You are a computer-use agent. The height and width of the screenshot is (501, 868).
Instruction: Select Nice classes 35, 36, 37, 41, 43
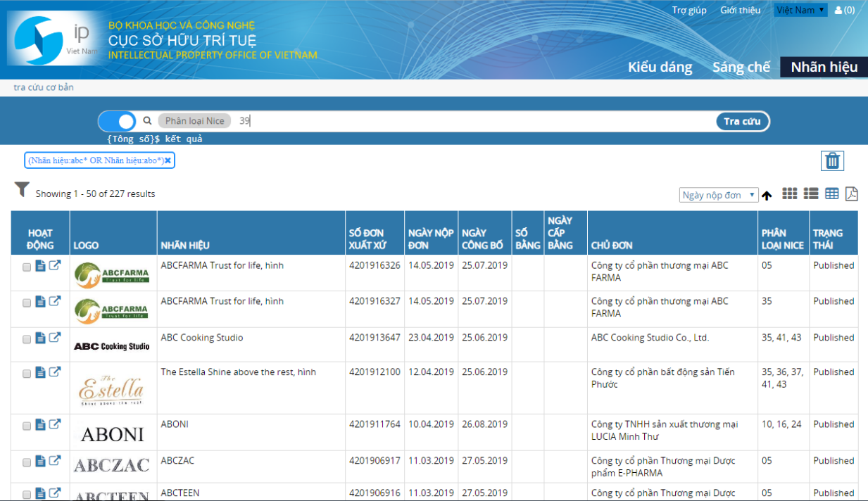(782, 379)
